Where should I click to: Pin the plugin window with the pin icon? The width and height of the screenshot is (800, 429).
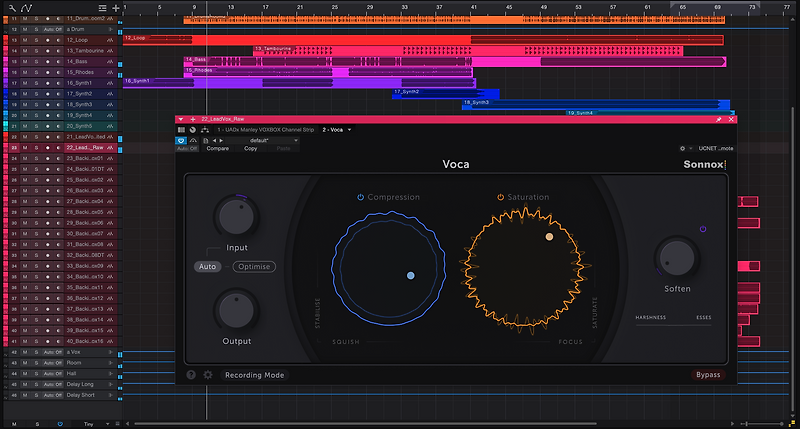tap(718, 119)
